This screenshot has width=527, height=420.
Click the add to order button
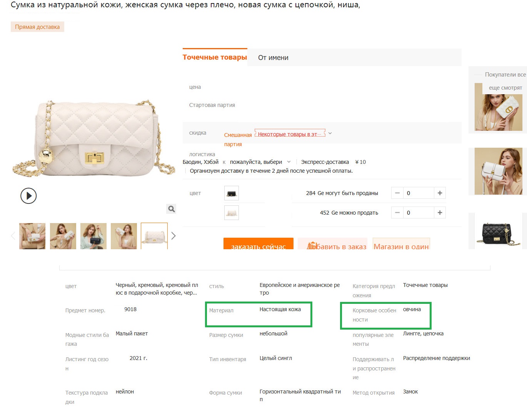pyautogui.click(x=333, y=243)
